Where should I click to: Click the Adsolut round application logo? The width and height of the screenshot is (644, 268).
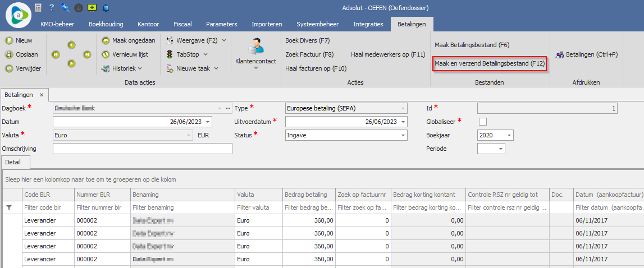(x=19, y=15)
